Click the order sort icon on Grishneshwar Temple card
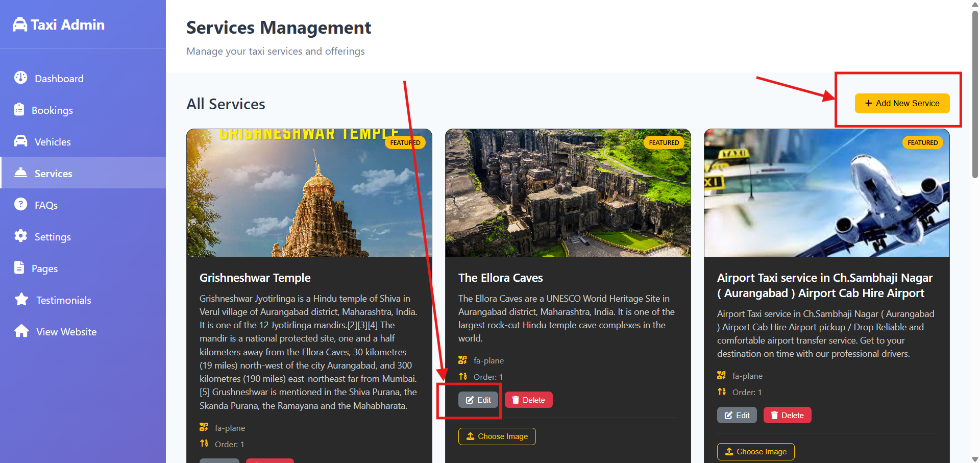 [204, 444]
